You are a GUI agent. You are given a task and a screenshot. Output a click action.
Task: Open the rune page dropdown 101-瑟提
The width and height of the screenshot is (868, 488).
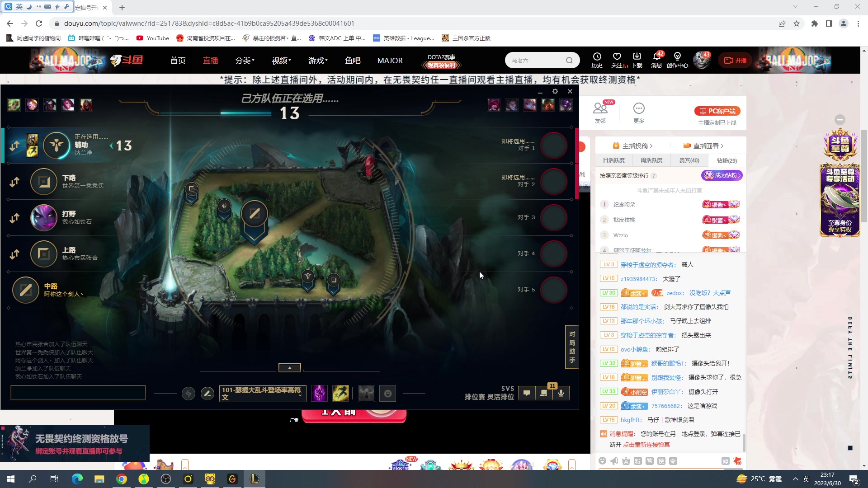262,394
